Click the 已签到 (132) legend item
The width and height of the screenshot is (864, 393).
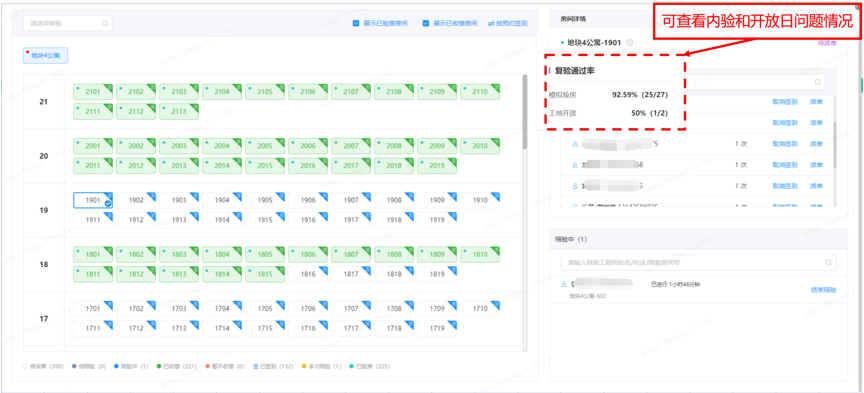coord(273,367)
